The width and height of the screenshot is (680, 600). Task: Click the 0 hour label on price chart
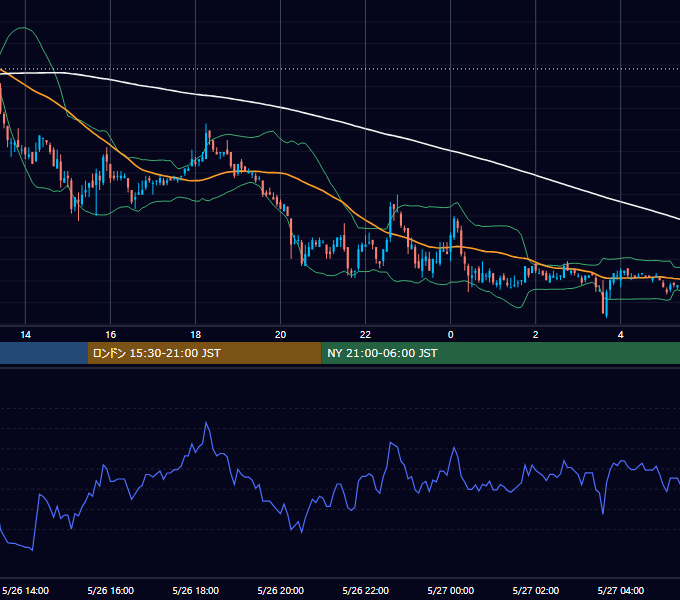pos(451,335)
